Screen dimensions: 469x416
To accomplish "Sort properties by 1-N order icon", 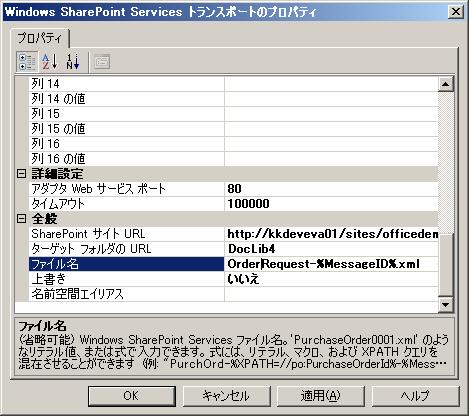I will tap(73, 62).
